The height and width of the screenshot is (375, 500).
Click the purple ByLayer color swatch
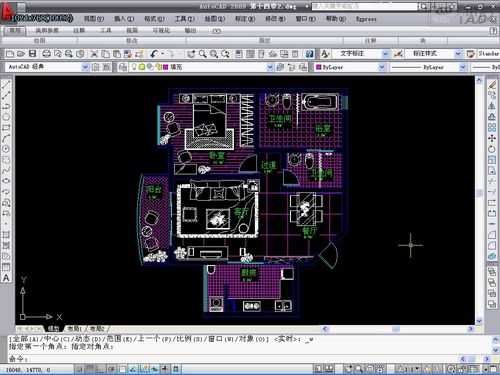tap(318, 67)
